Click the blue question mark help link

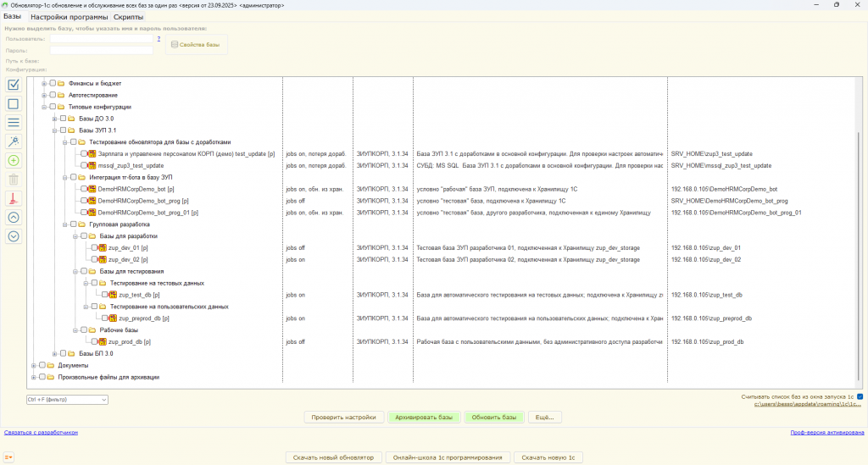tap(159, 39)
